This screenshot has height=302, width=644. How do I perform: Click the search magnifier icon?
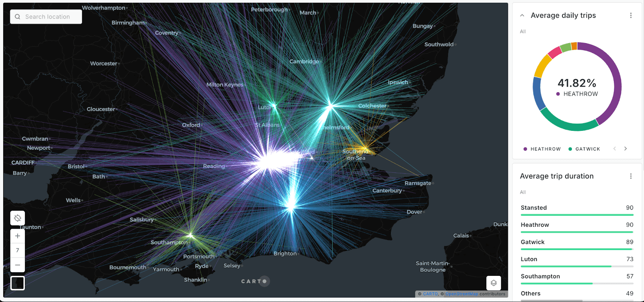17,17
